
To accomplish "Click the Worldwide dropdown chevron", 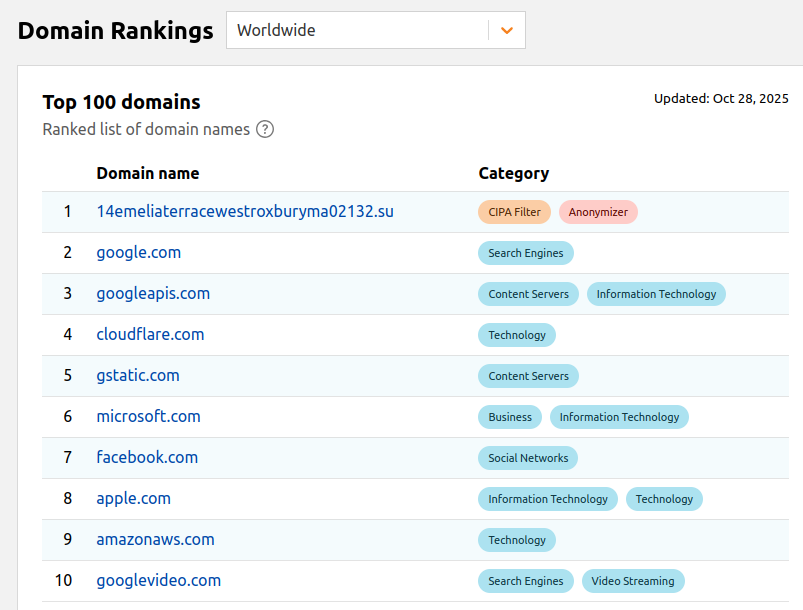I will click(x=506, y=30).
